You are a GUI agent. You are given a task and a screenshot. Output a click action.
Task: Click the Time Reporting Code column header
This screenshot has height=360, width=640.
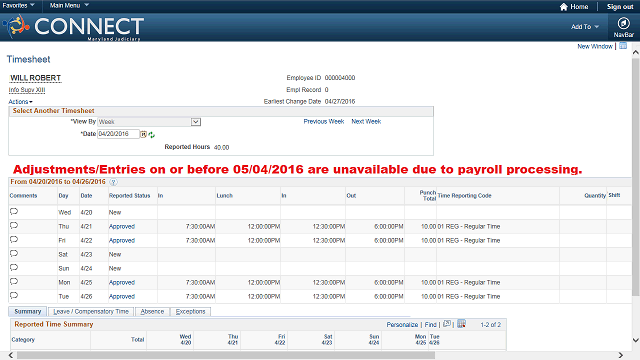[464, 196]
